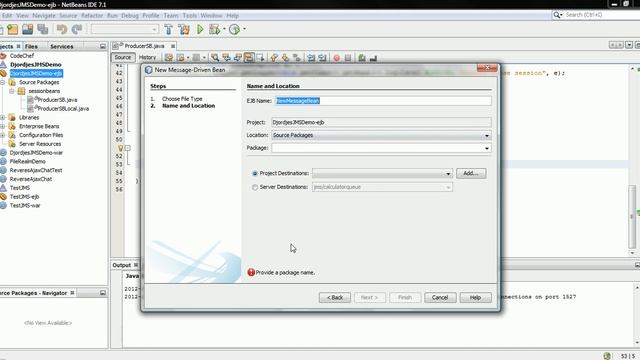This screenshot has width=640, height=360.
Task: Click the Clean and Build icon
Action: click(x=184, y=29)
